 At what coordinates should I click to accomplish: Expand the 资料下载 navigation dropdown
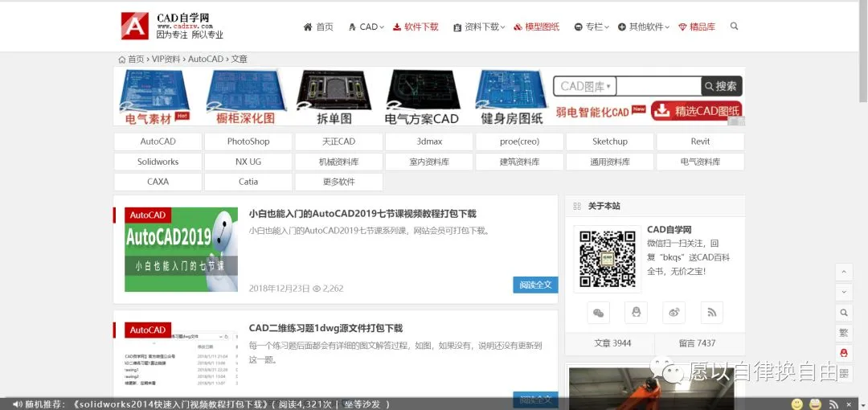[x=479, y=27]
